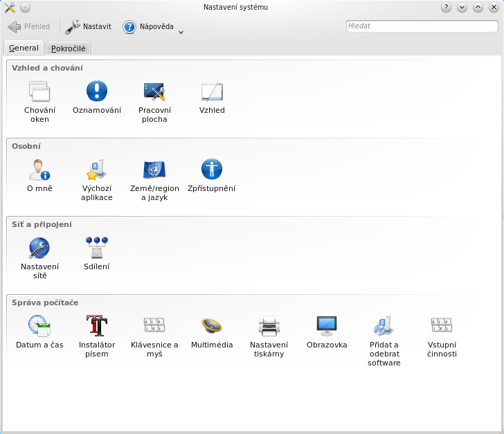This screenshot has height=434, width=504.
Task: Open the Oznamování notifications module
Action: 97,98
